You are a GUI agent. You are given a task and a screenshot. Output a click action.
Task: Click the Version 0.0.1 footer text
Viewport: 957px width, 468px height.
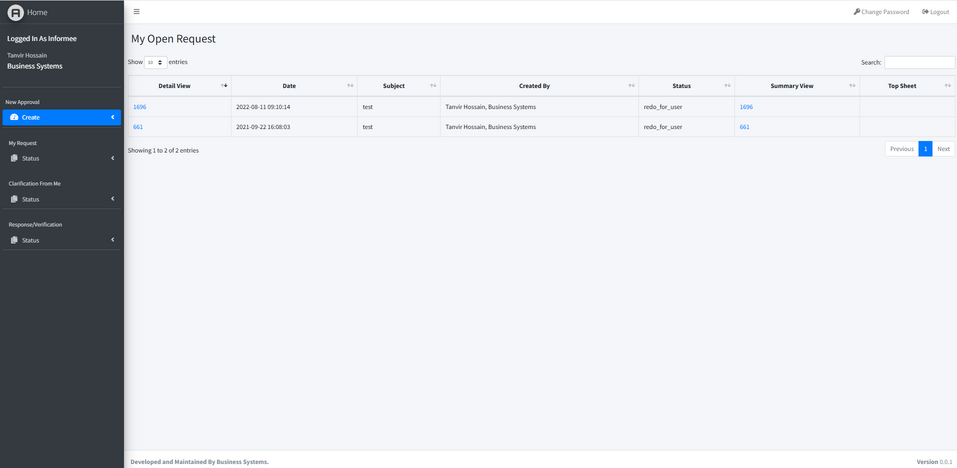(934, 462)
